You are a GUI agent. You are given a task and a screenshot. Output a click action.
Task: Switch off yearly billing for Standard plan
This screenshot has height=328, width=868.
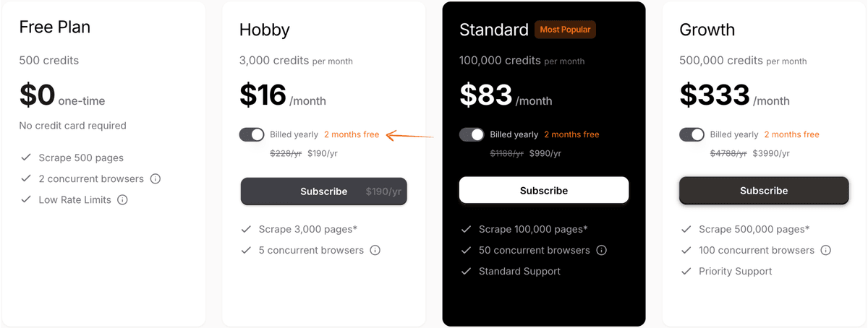(x=472, y=134)
